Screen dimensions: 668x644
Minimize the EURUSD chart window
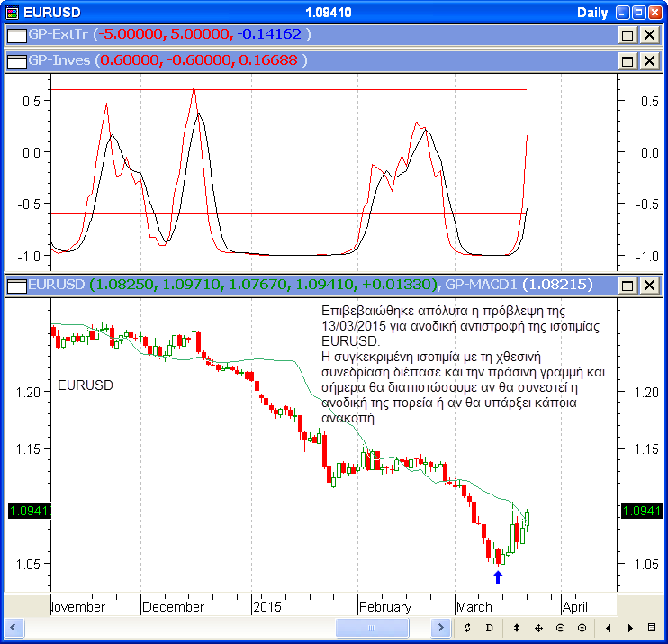[x=623, y=13]
